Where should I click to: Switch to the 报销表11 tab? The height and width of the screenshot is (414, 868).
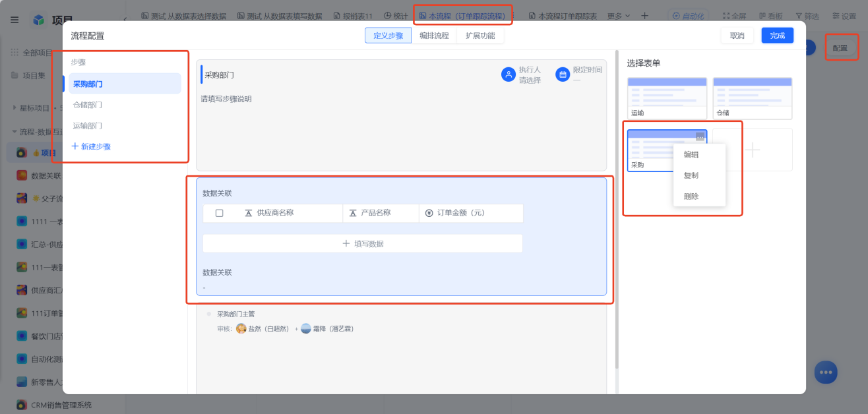(x=353, y=15)
